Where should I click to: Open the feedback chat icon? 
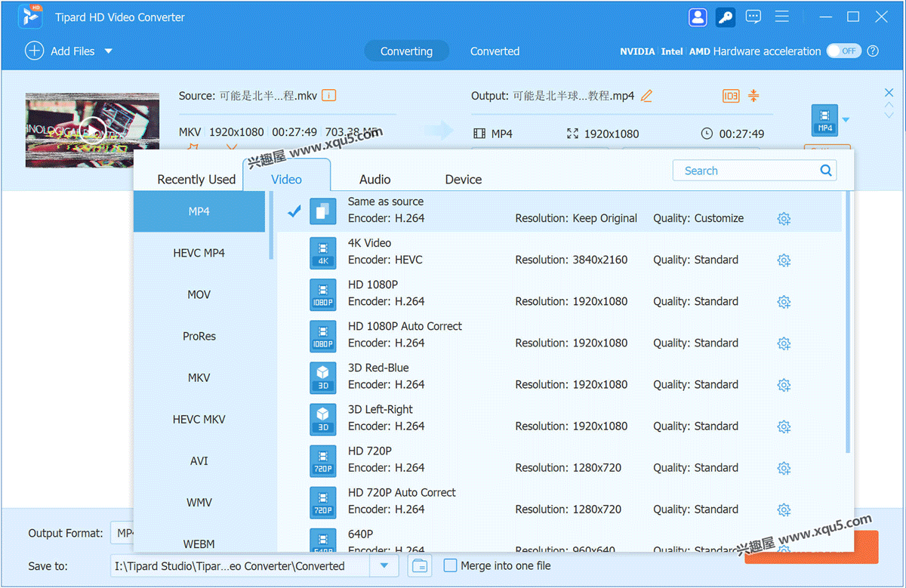(753, 17)
